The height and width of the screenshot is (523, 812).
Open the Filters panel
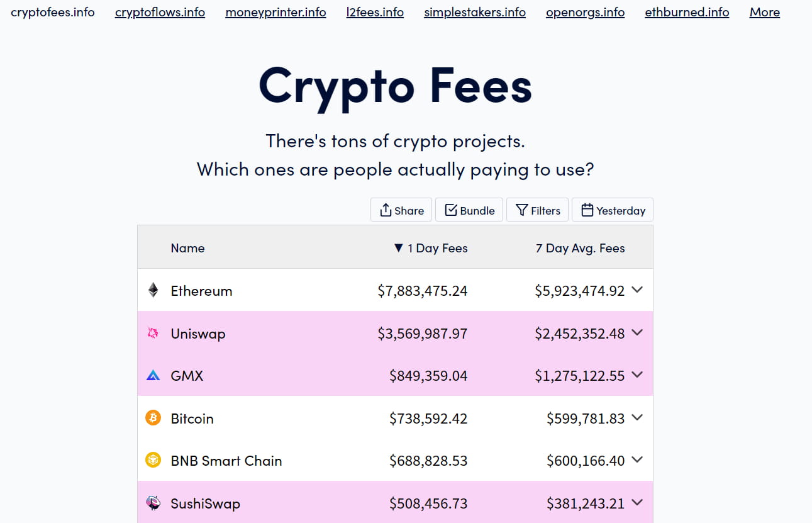point(537,210)
